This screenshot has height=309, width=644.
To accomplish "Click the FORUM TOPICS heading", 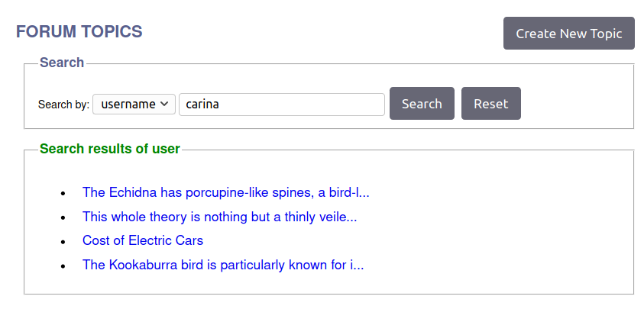I will [x=79, y=31].
